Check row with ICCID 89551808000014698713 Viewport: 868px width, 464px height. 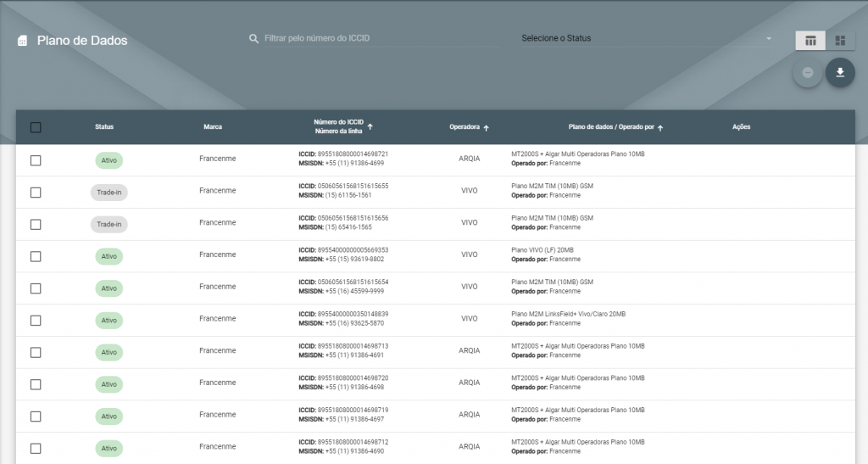pyautogui.click(x=36, y=352)
